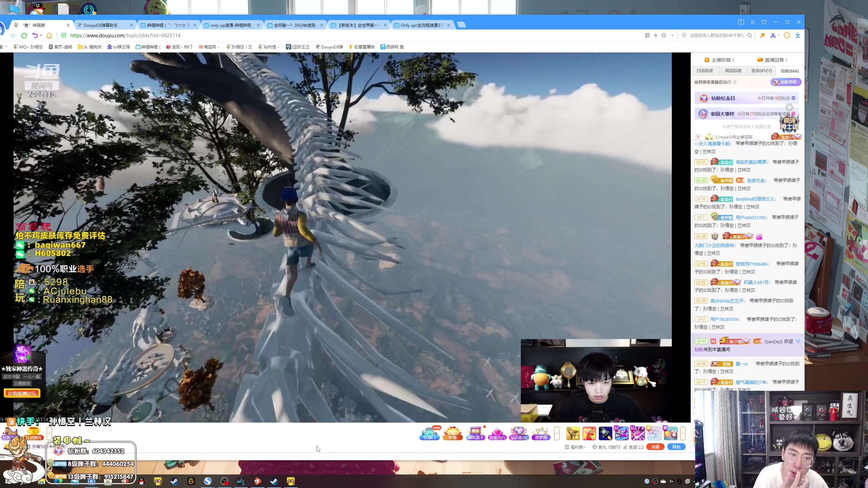
Task: Expand the activity list chevron after 造梦屋
Action: click(556, 433)
